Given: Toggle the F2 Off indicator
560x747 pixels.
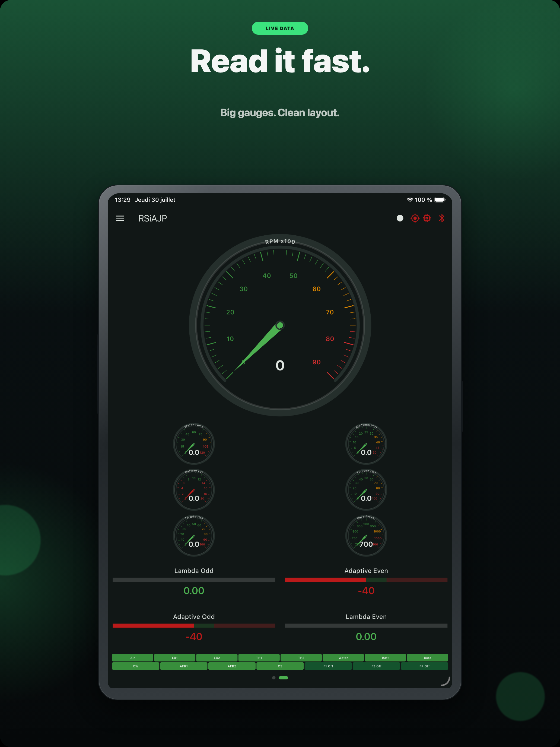Looking at the screenshot, I should [376, 666].
